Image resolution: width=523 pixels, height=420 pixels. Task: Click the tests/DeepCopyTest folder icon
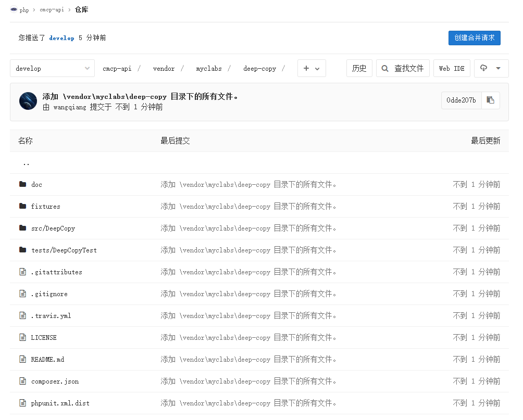pos(22,250)
